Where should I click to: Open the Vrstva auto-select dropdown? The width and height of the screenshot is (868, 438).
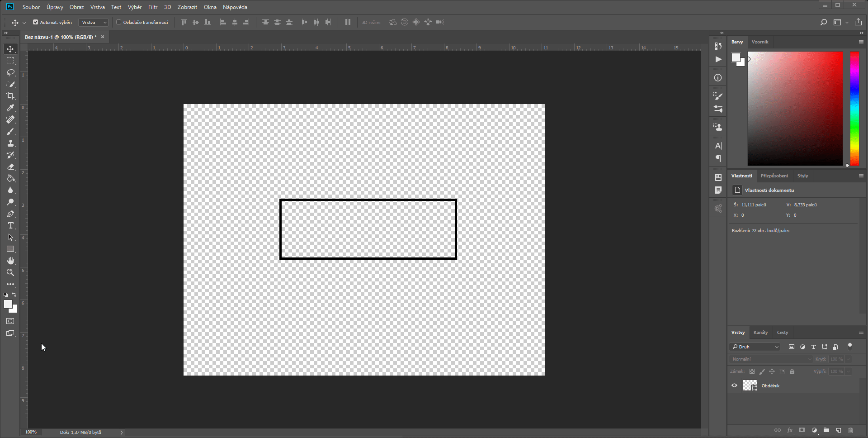94,22
